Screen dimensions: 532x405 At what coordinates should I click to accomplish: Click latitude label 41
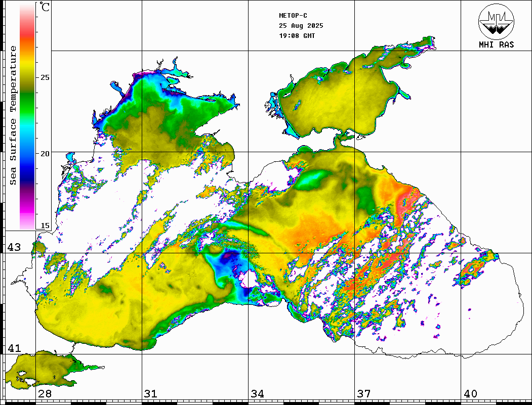[x=14, y=348]
